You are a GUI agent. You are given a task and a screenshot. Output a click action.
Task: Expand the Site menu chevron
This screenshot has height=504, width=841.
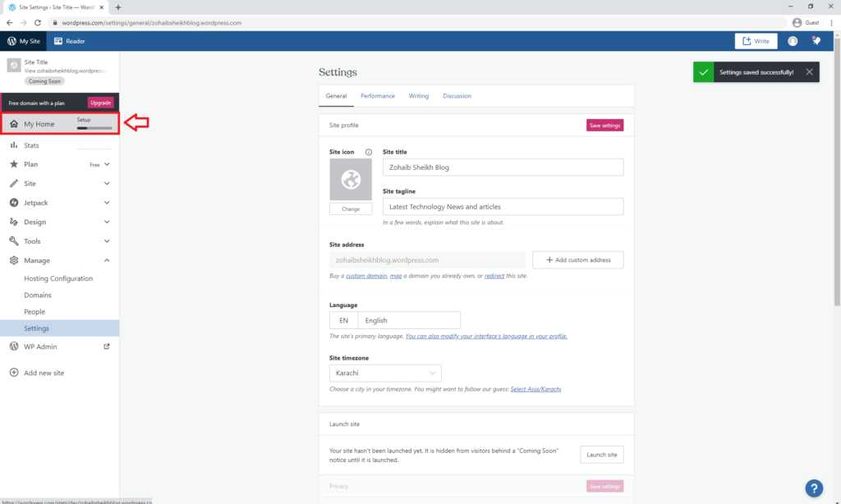(107, 183)
